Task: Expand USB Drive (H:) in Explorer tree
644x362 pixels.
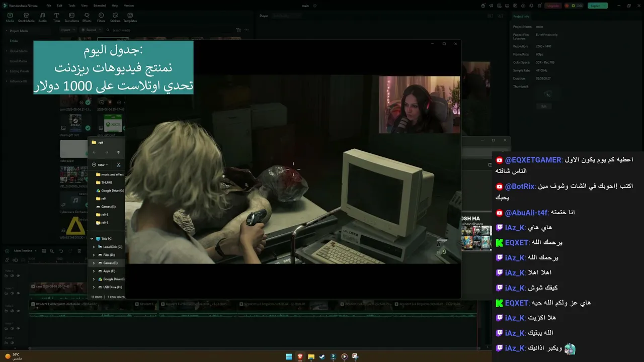Action: tap(94, 287)
